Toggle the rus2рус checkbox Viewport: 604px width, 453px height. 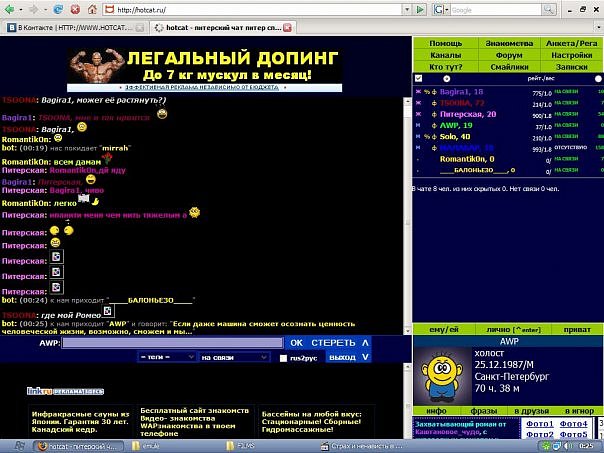click(284, 357)
